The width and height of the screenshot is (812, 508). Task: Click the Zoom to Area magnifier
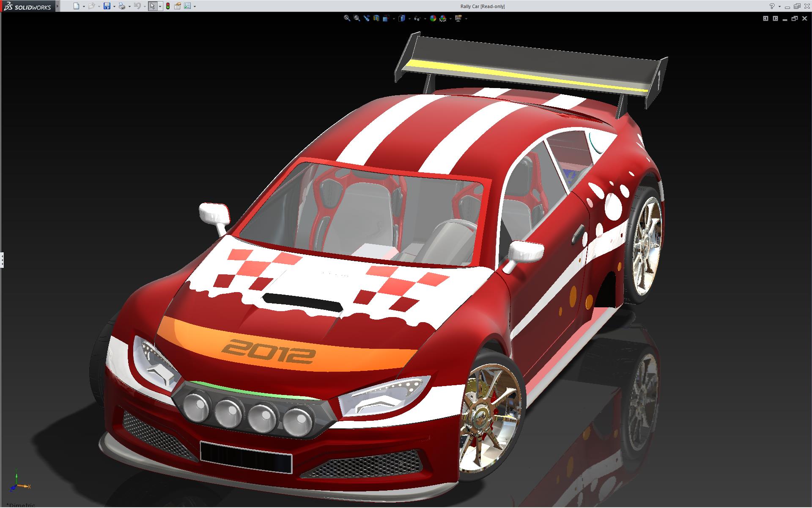[357, 18]
